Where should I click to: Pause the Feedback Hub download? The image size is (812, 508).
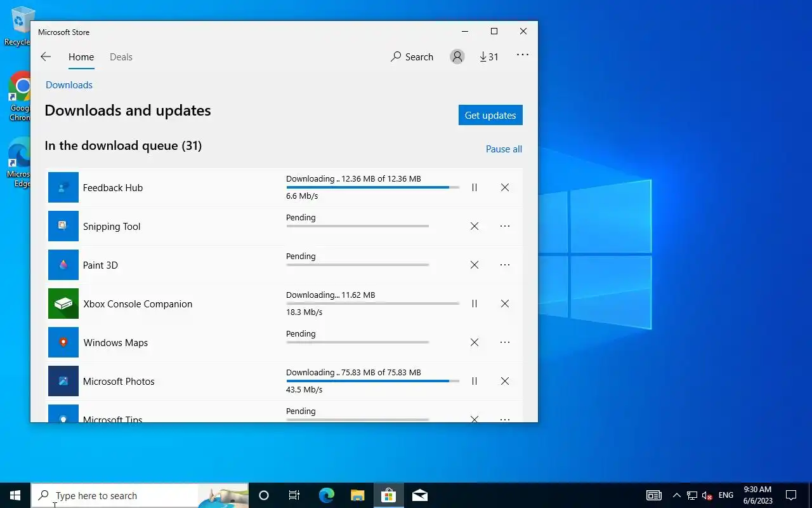(475, 187)
